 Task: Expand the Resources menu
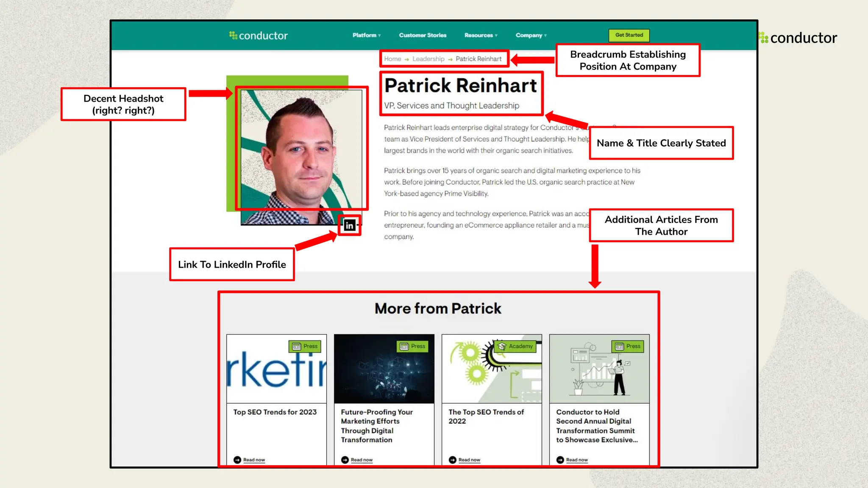tap(481, 35)
